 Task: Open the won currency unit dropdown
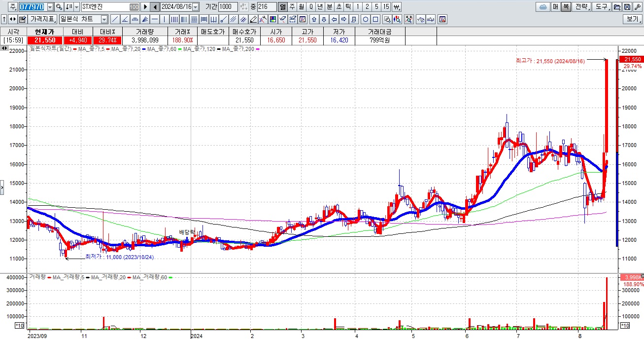pos(397,7)
